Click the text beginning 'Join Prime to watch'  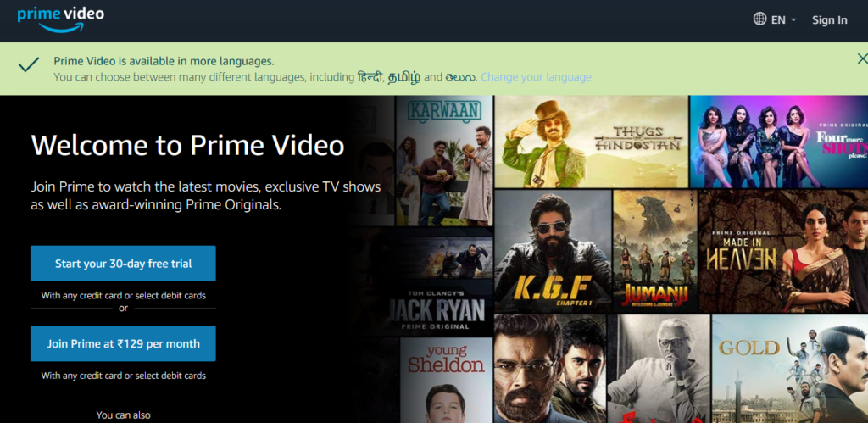(x=205, y=196)
